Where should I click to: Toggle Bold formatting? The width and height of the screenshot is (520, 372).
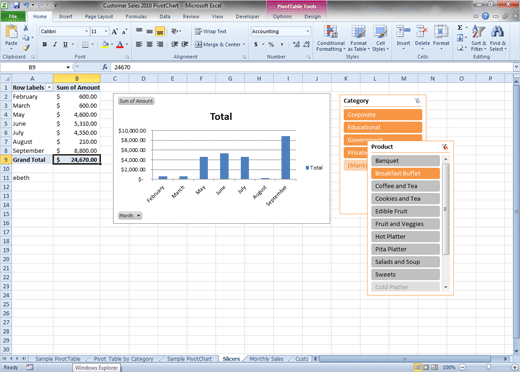tap(44, 44)
